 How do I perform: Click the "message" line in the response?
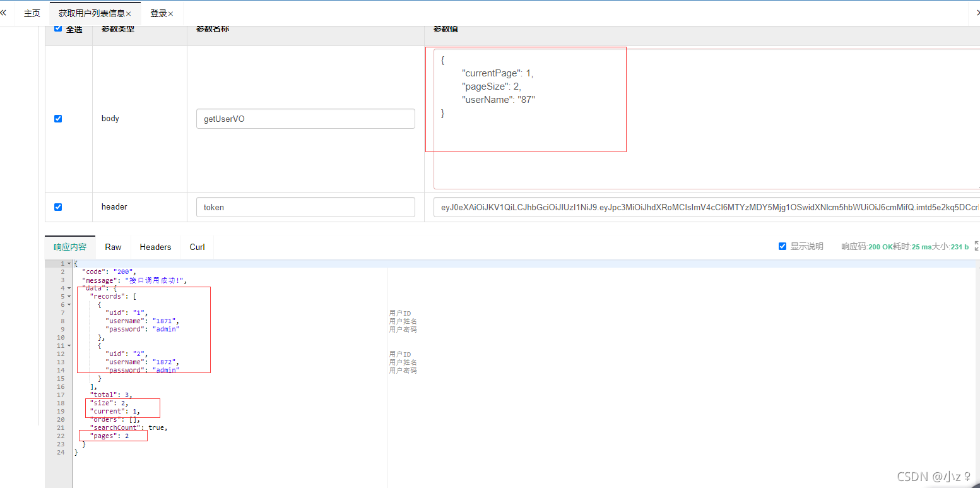[x=134, y=280]
